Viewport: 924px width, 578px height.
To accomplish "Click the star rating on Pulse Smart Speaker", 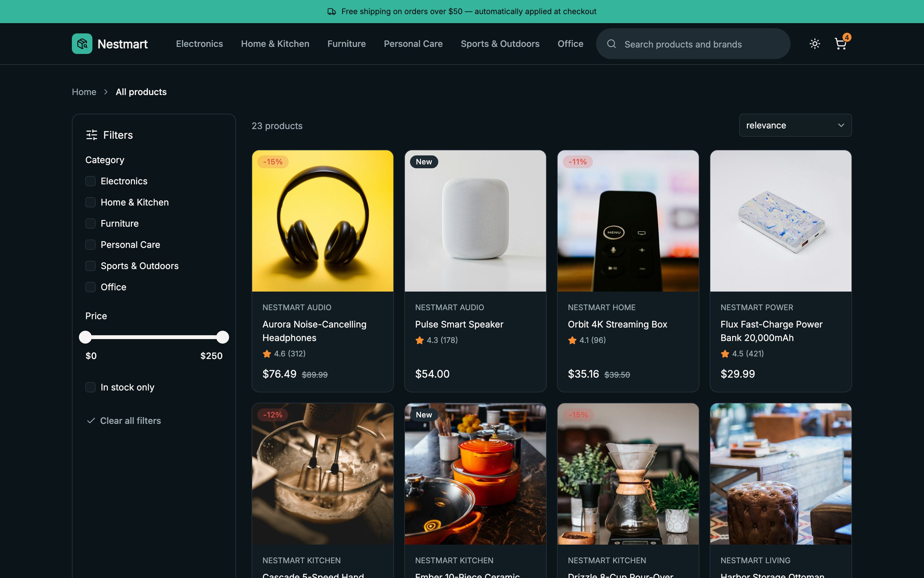I will pyautogui.click(x=436, y=340).
